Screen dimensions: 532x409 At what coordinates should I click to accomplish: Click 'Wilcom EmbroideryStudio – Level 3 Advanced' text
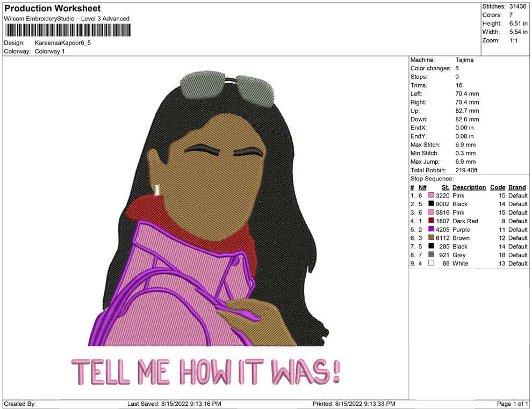point(67,19)
